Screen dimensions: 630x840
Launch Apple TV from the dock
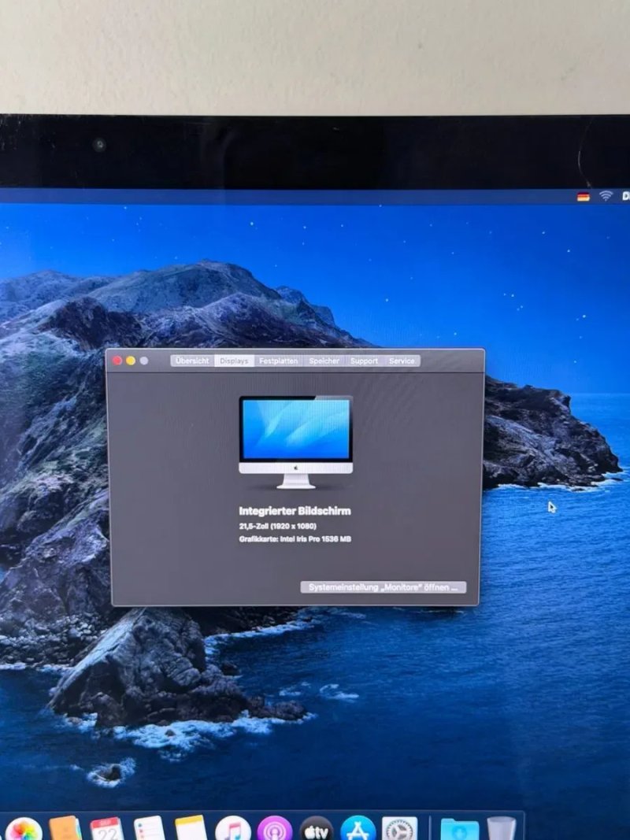[316, 829]
